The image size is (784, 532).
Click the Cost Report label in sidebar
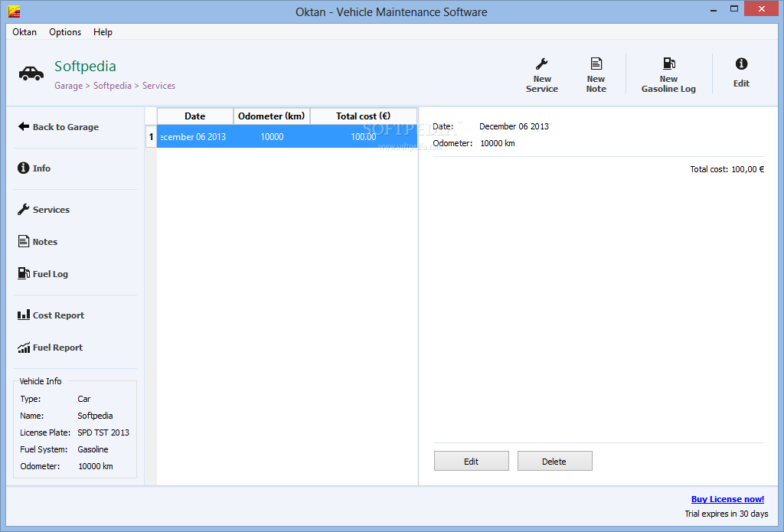(58, 315)
